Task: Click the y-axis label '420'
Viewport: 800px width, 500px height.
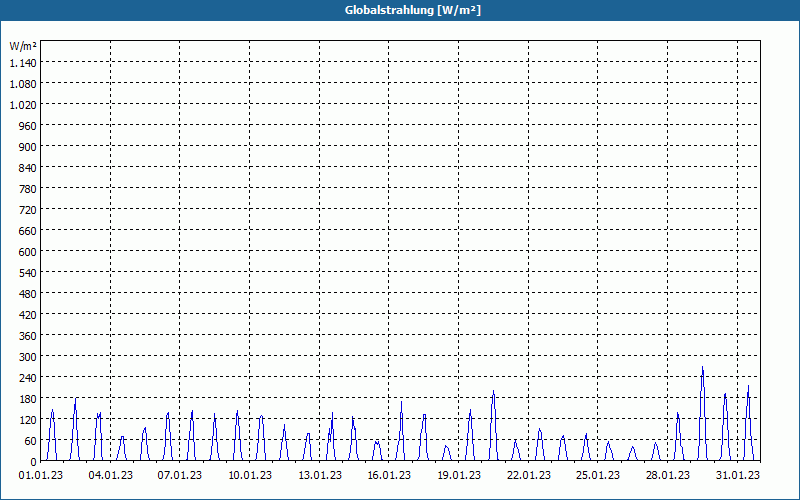Action: click(x=28, y=315)
